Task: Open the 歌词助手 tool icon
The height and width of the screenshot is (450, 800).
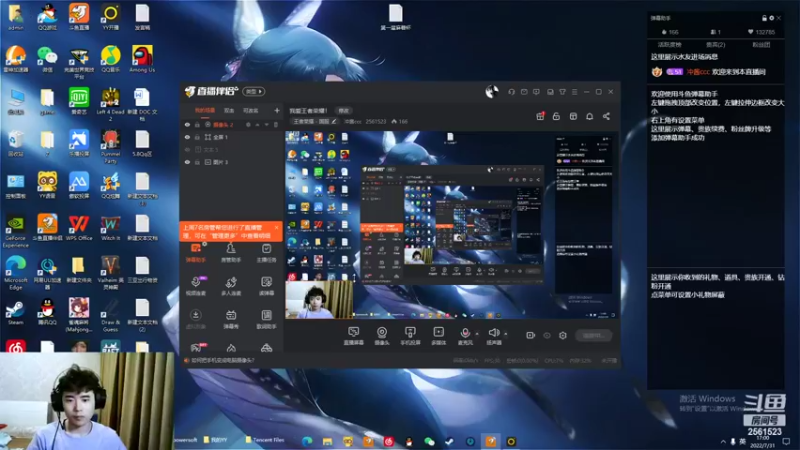Action: tap(266, 319)
